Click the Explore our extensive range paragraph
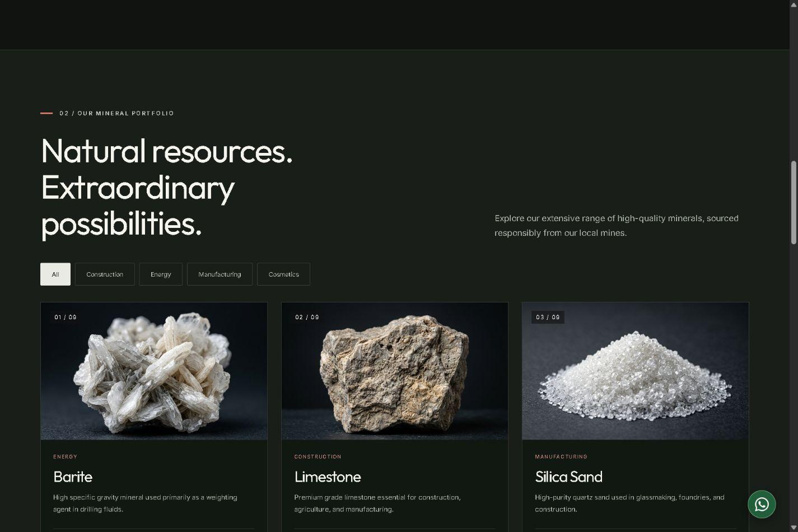This screenshot has height=532, width=798. [617, 225]
